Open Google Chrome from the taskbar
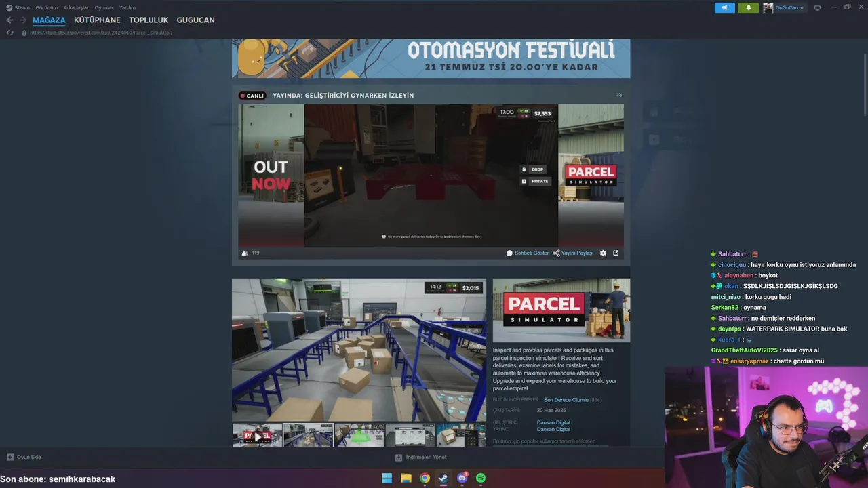The width and height of the screenshot is (868, 488). [x=425, y=479]
